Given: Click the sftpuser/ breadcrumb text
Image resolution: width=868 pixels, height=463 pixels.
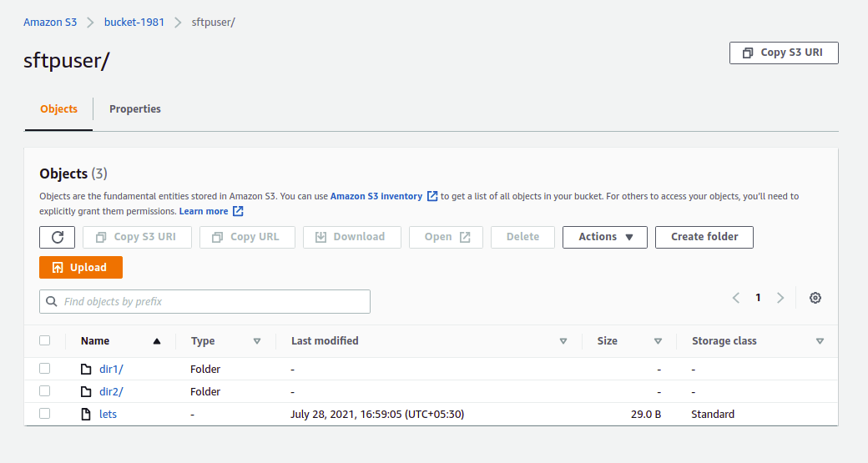Looking at the screenshot, I should point(214,23).
